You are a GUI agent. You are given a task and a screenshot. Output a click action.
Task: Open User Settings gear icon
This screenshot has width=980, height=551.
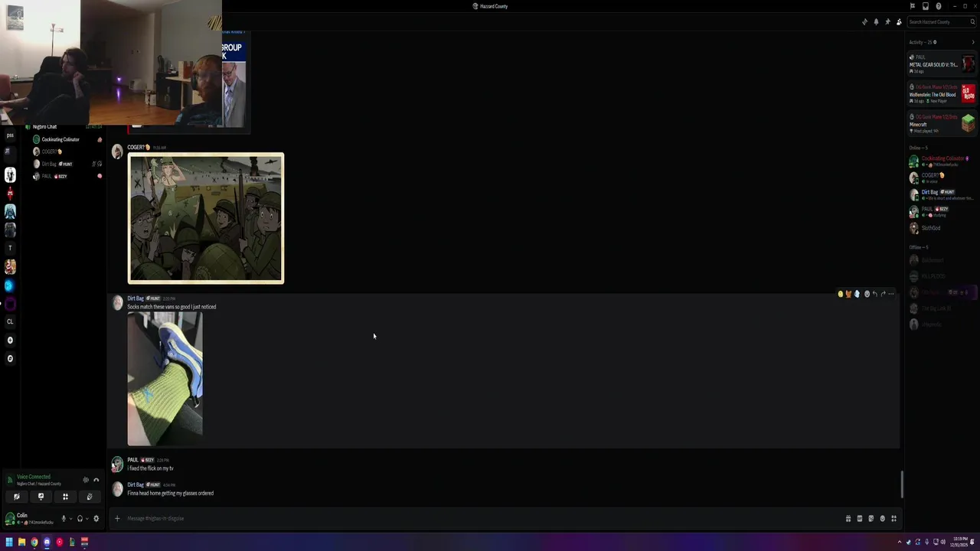point(96,519)
